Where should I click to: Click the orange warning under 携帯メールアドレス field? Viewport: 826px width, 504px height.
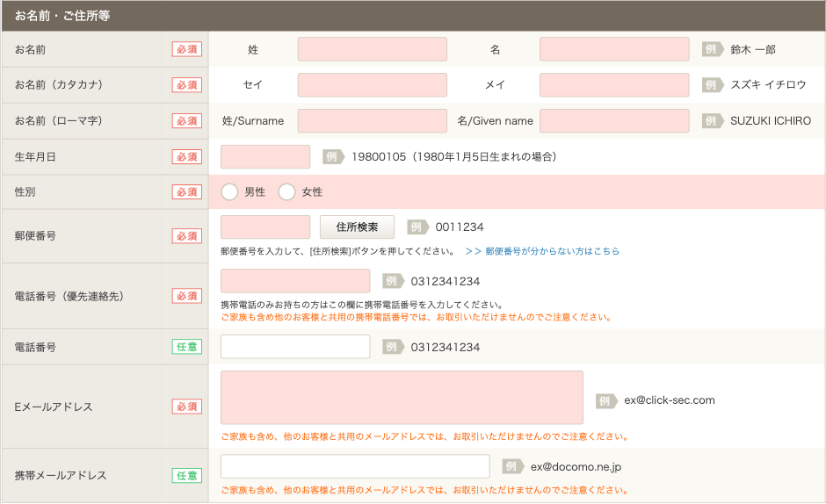pyautogui.click(x=424, y=490)
